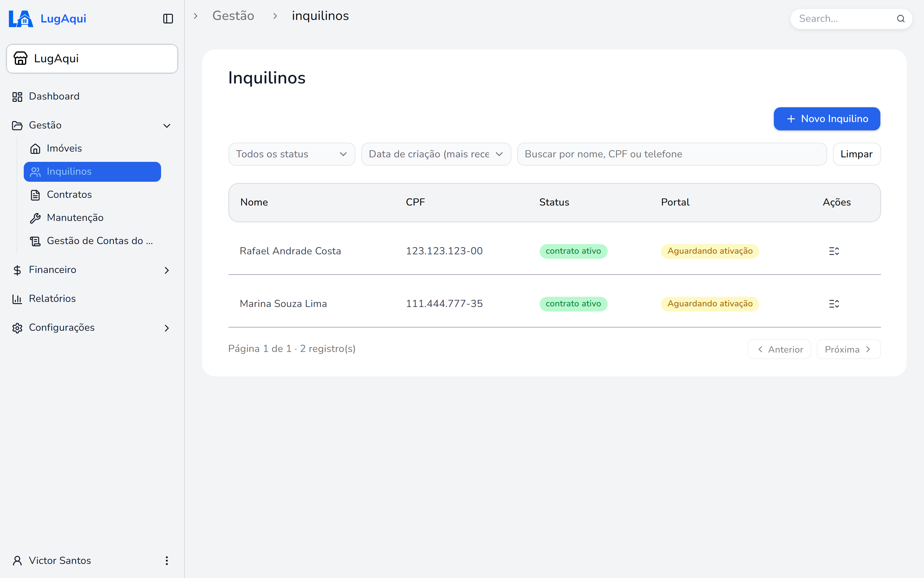Click the Dashboard grid icon
Image resolution: width=924 pixels, height=578 pixels.
pyautogui.click(x=17, y=97)
